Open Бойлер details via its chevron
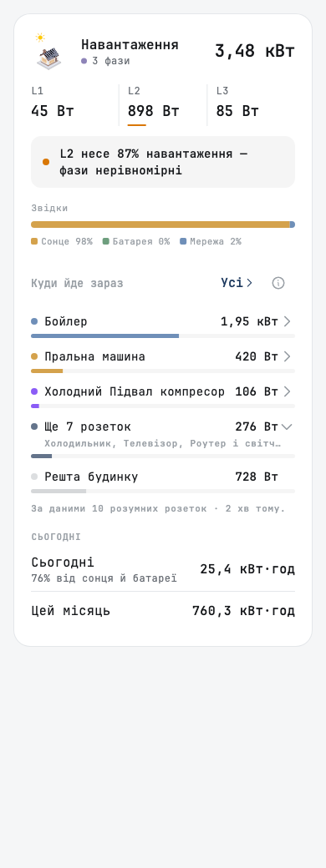Image resolution: width=326 pixels, height=868 pixels. point(288,321)
